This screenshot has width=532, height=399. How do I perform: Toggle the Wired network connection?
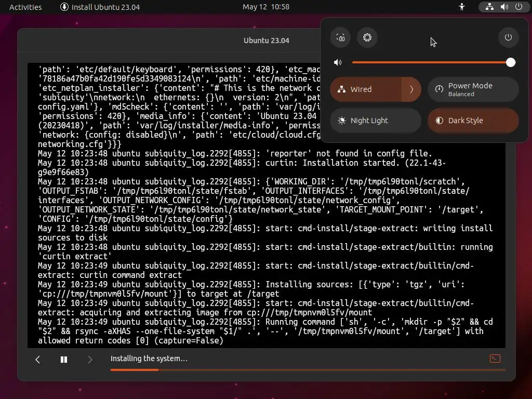tap(366, 89)
